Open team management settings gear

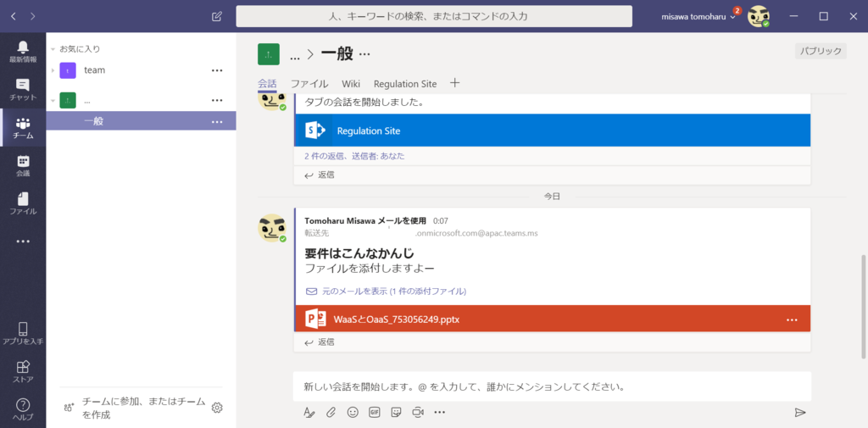(217, 408)
